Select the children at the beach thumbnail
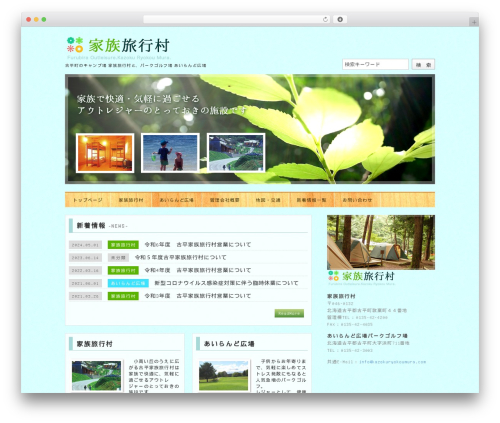The width and height of the screenshot is (500, 423). tap(170, 153)
